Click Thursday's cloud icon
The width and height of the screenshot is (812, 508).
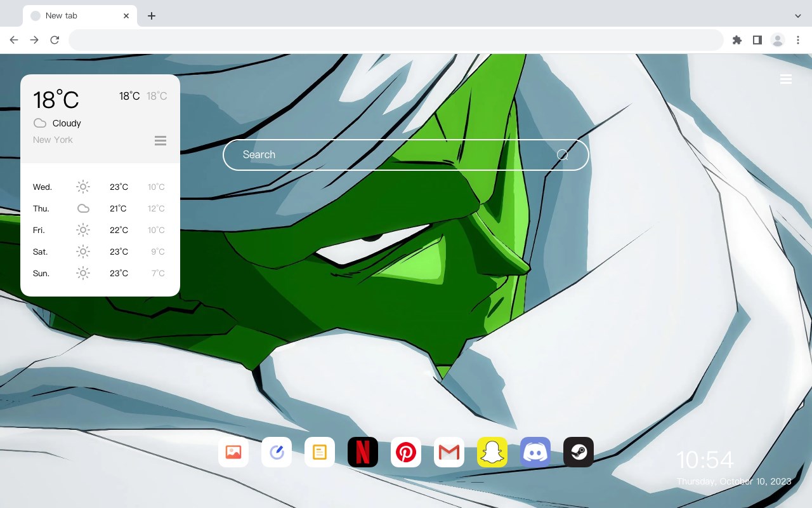83,208
